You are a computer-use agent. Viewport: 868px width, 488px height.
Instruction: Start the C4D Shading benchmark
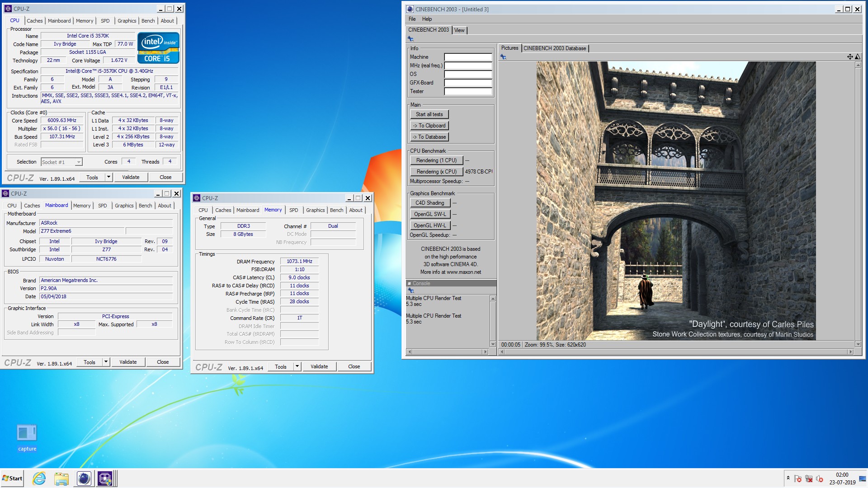[430, 203]
